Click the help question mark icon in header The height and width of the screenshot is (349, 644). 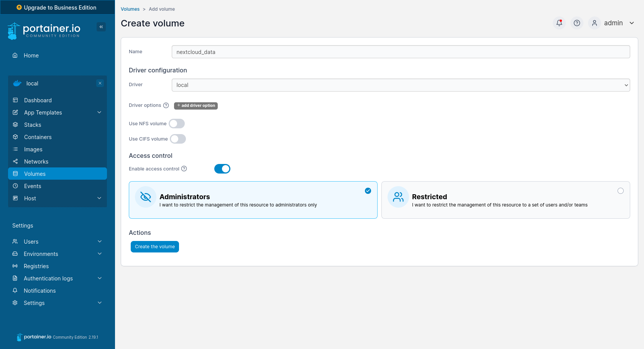tap(577, 23)
